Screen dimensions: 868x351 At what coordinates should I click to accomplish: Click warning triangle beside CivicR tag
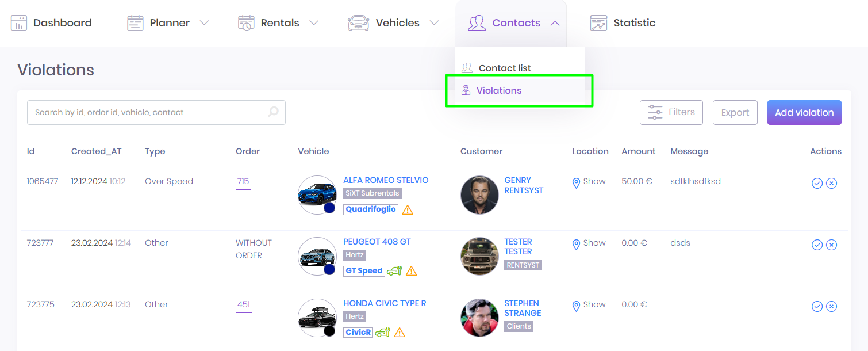point(400,333)
